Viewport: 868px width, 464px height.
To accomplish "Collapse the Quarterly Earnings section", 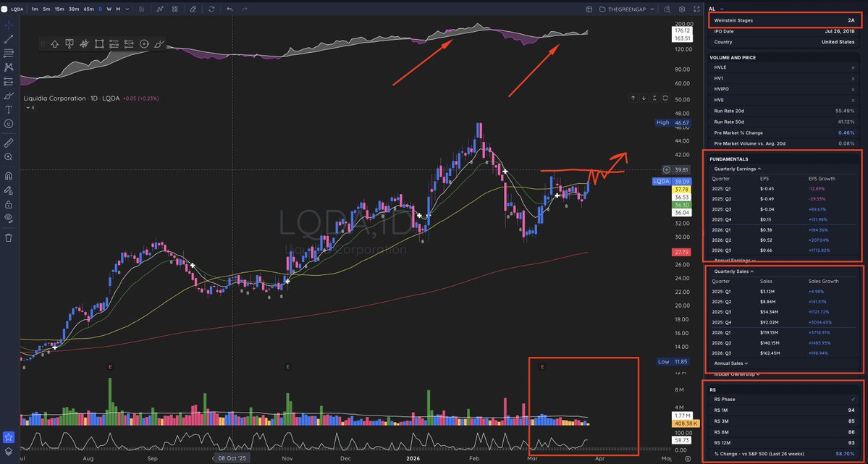I will point(738,169).
